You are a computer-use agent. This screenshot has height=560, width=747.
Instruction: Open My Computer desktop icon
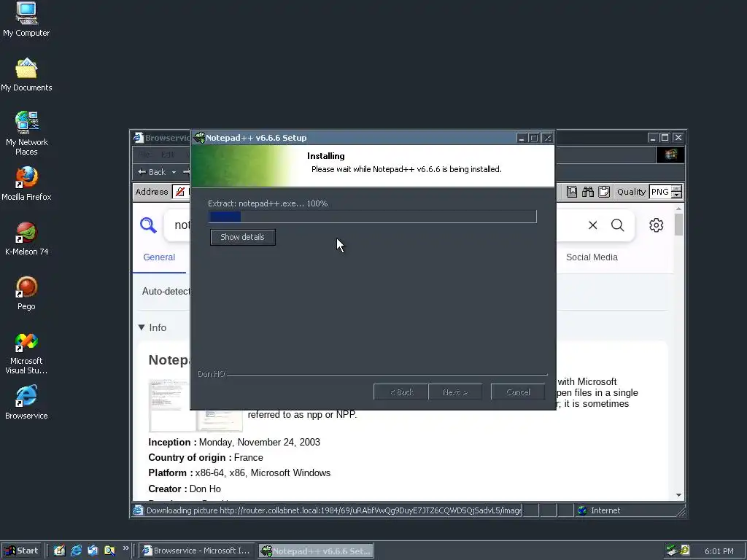[x=26, y=20]
